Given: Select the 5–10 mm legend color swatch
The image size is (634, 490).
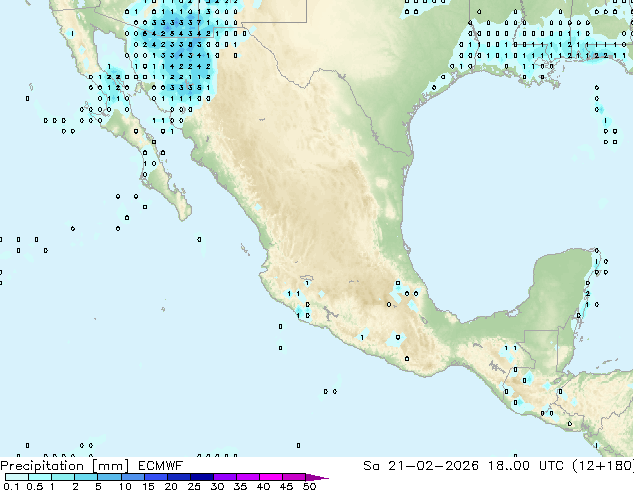Looking at the screenshot, I should [x=109, y=477].
